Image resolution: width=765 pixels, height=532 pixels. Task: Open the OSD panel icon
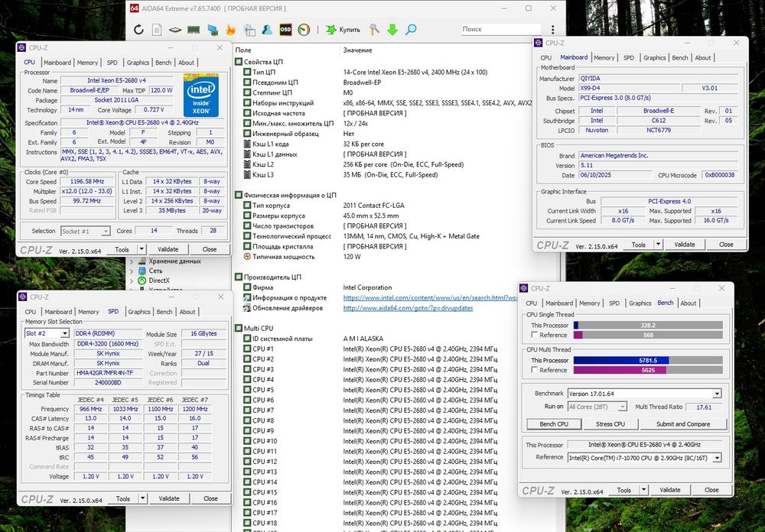pyautogui.click(x=285, y=30)
